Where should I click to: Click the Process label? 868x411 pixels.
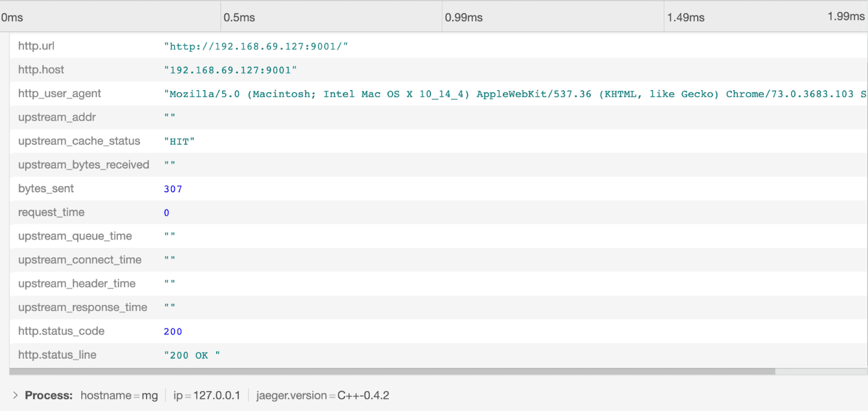pos(48,396)
